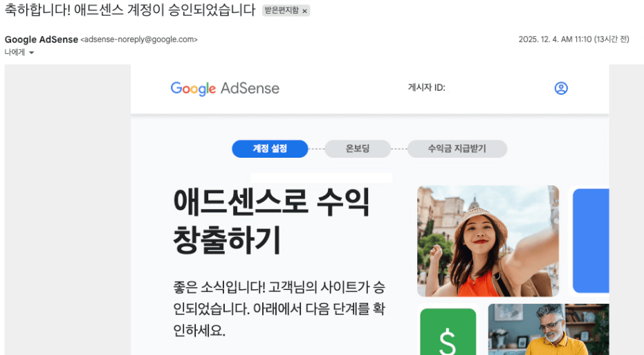Click the Google AdSense logo
The height and width of the screenshot is (355, 644).
click(225, 88)
